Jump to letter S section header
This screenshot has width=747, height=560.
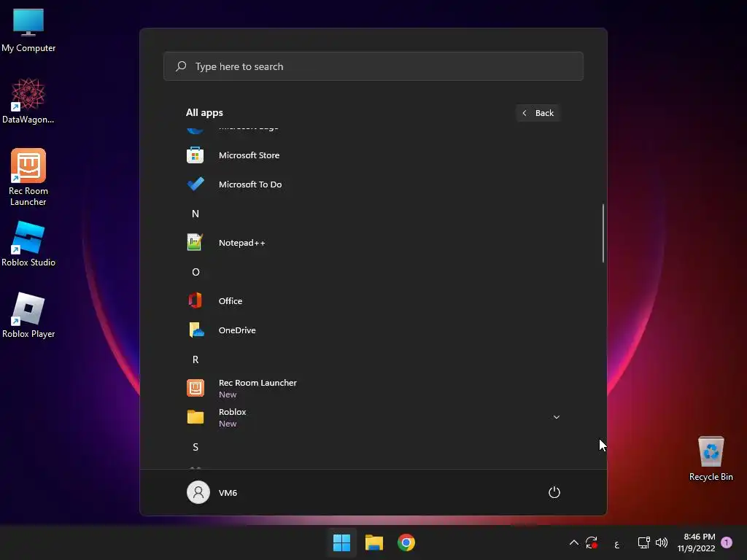click(196, 447)
